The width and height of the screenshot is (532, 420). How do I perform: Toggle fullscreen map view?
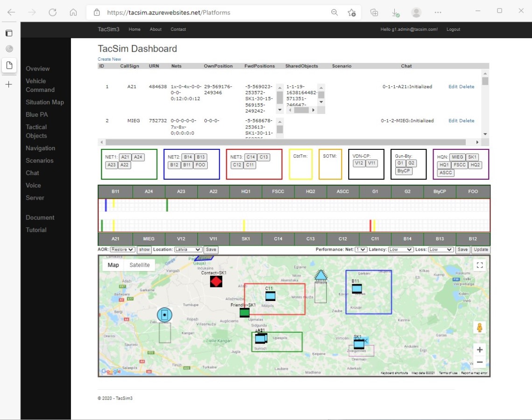point(479,265)
